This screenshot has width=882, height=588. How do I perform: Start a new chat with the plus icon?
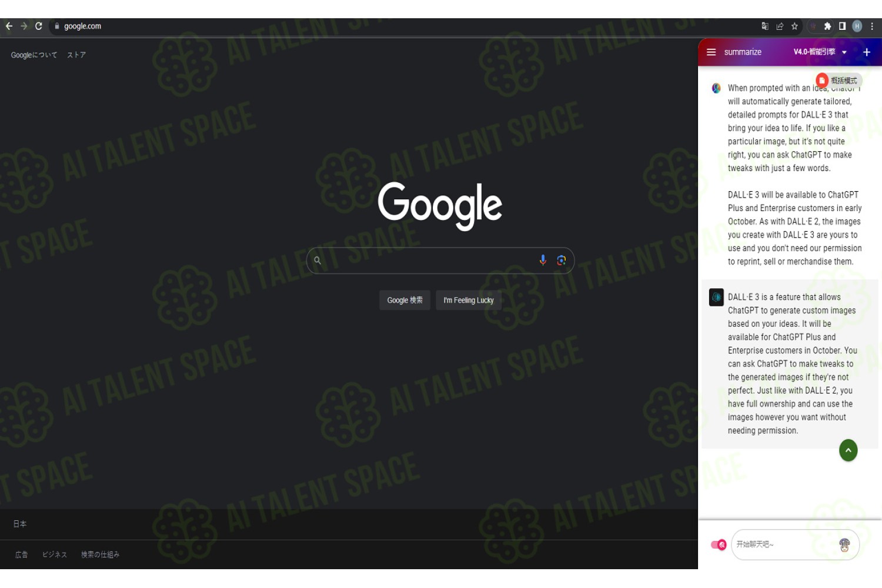(867, 52)
